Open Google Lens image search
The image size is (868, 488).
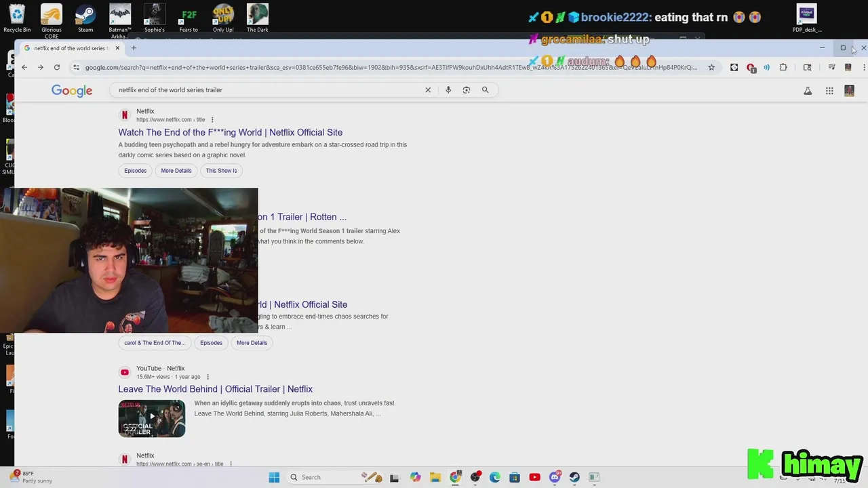(467, 89)
